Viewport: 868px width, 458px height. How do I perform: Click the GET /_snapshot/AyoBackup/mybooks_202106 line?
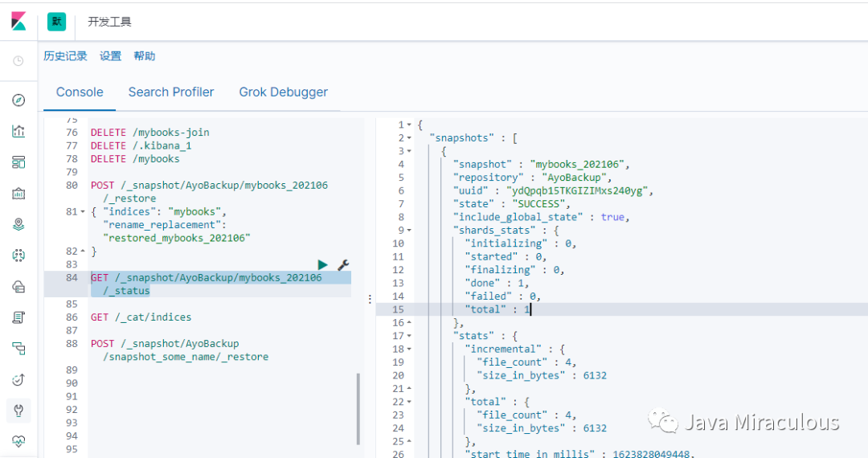click(x=206, y=278)
